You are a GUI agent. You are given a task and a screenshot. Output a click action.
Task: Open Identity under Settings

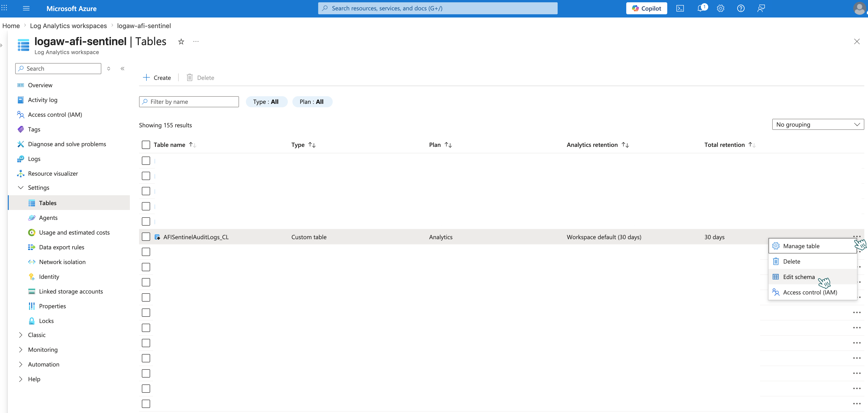(x=49, y=277)
